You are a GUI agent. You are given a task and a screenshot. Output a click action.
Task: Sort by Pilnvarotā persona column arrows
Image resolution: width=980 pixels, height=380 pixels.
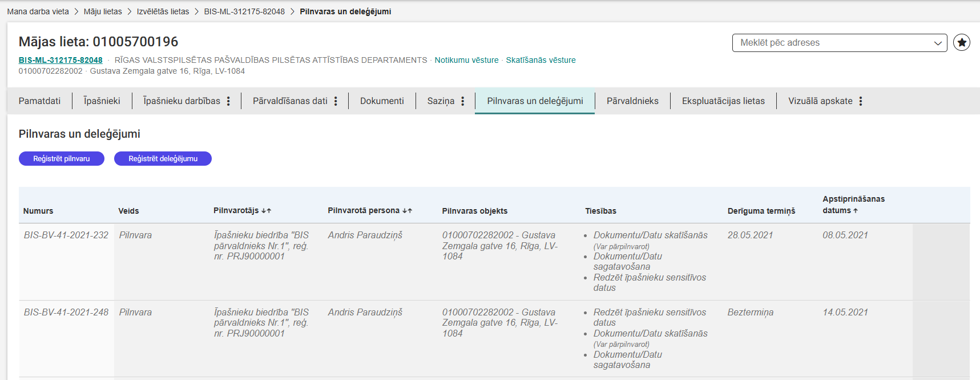407,211
